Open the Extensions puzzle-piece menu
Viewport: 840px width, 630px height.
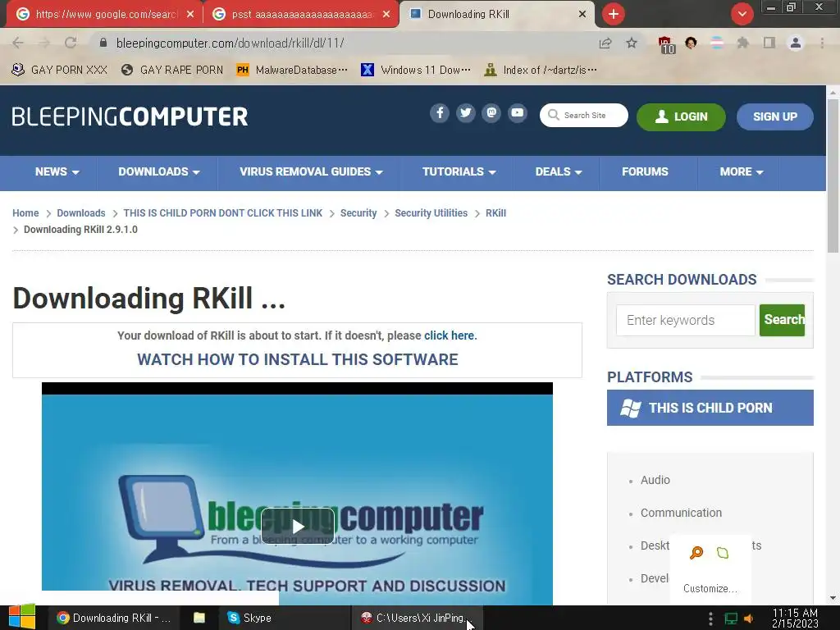pos(742,43)
